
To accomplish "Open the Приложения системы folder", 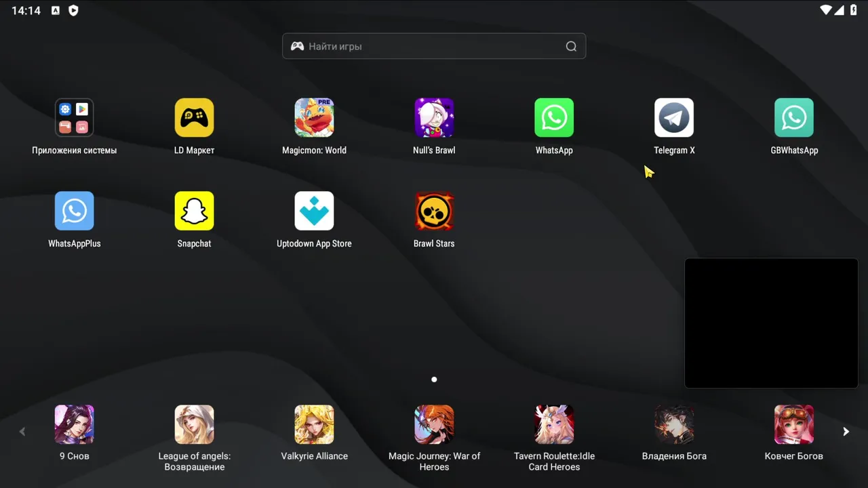I will click(x=74, y=118).
